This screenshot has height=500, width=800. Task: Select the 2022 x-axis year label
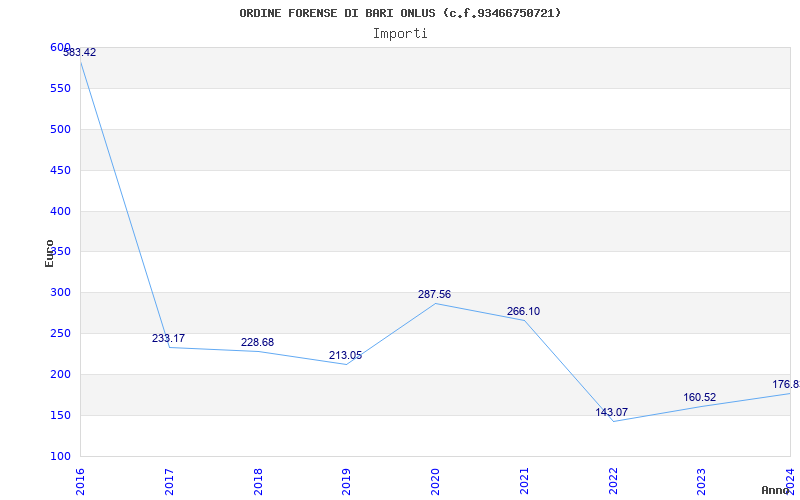tap(613, 482)
